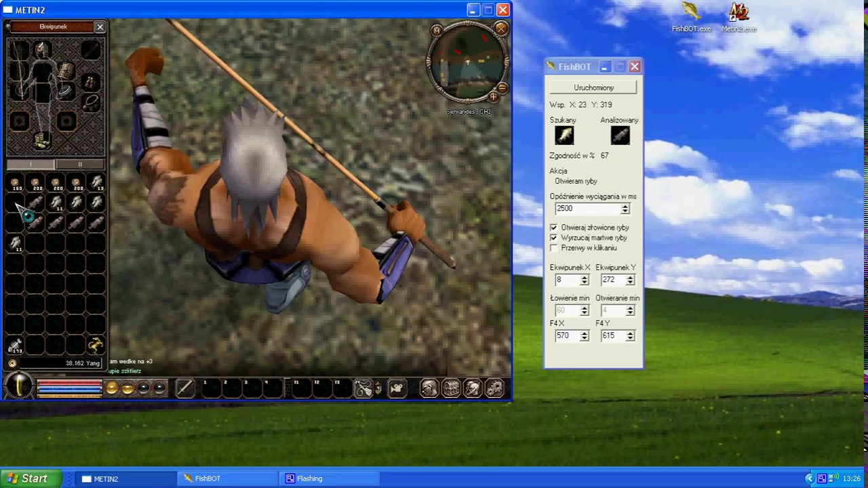Enable Przerwy w klikaniu checkbox
The image size is (868, 488).
coord(554,248)
